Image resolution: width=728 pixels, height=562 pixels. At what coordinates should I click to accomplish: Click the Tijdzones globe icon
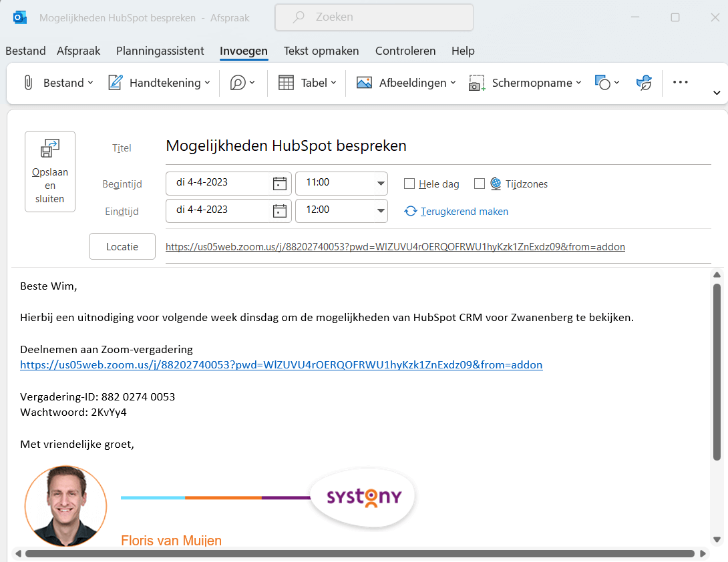(496, 184)
